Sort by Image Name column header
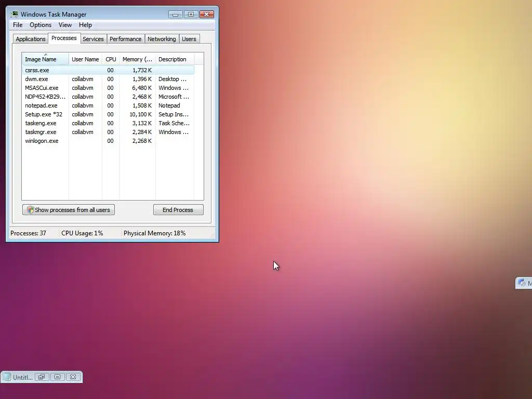Image resolution: width=532 pixels, height=399 pixels. click(46, 59)
